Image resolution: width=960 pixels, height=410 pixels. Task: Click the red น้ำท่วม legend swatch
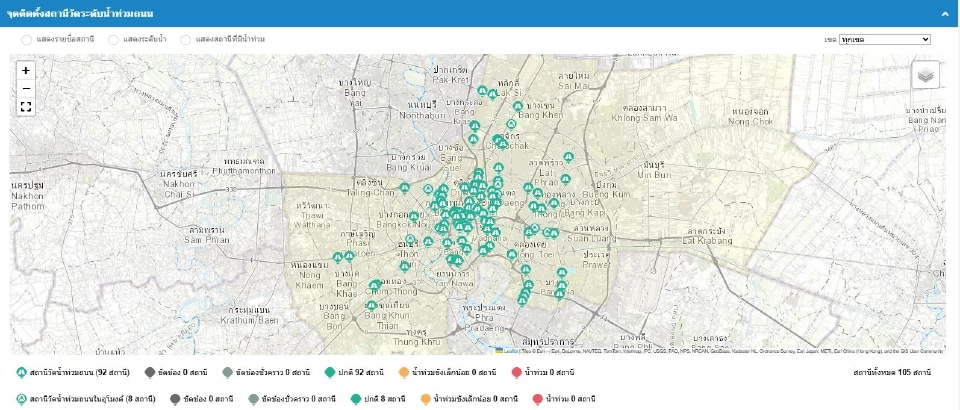point(517,373)
